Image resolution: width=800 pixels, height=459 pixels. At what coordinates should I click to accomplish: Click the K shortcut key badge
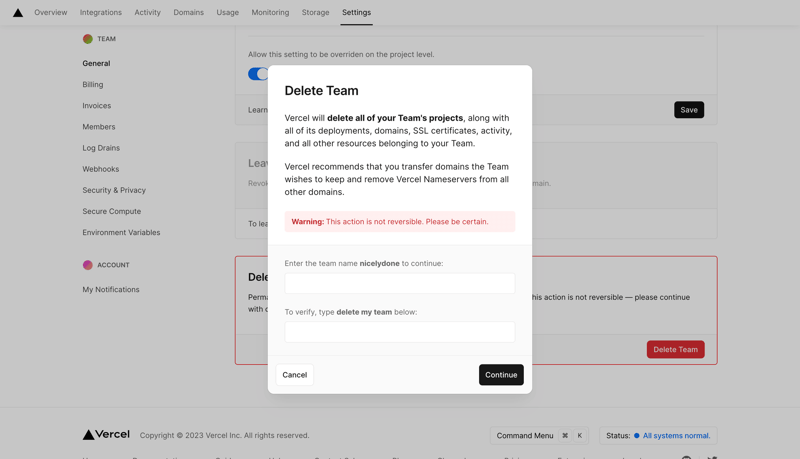pyautogui.click(x=580, y=436)
